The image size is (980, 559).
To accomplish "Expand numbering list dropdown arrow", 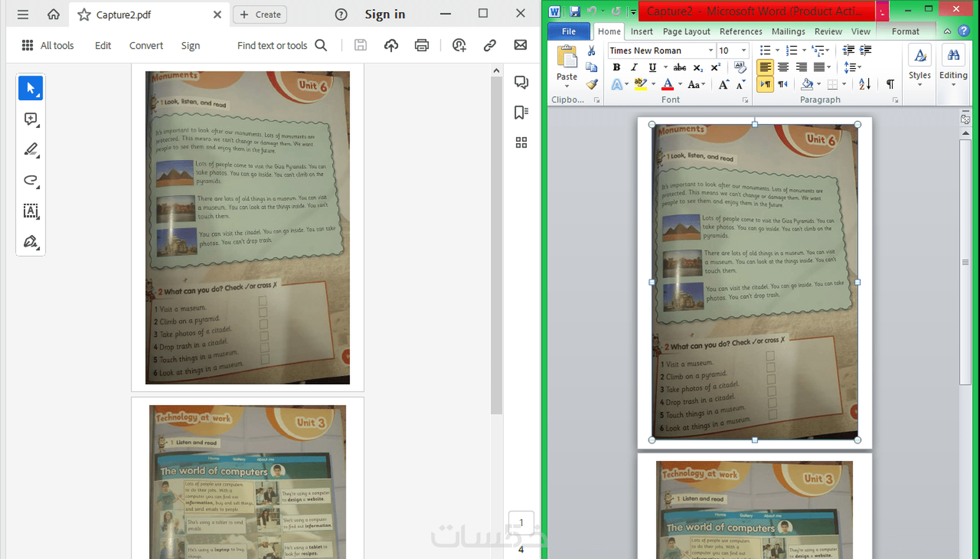I will click(804, 51).
